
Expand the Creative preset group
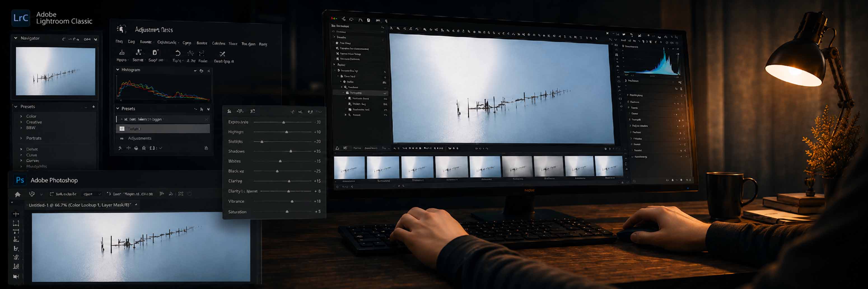coord(21,122)
